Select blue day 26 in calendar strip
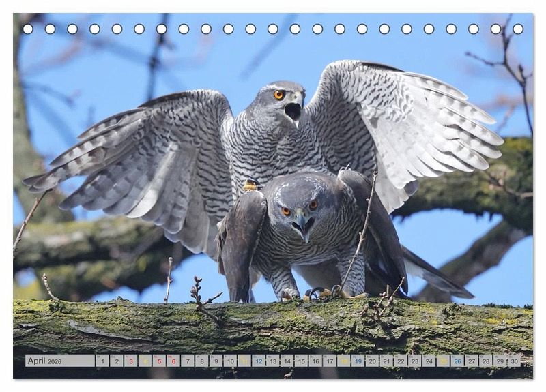546x392 pixels. click(457, 361)
